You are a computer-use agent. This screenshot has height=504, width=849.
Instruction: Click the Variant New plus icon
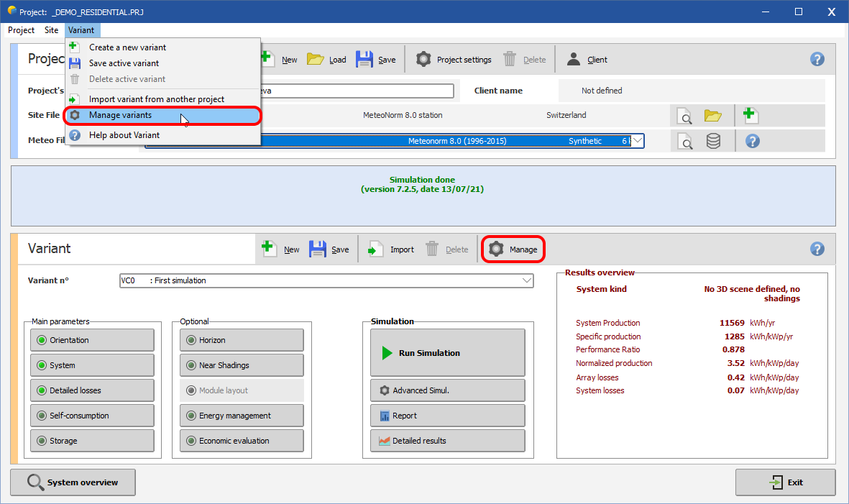269,249
